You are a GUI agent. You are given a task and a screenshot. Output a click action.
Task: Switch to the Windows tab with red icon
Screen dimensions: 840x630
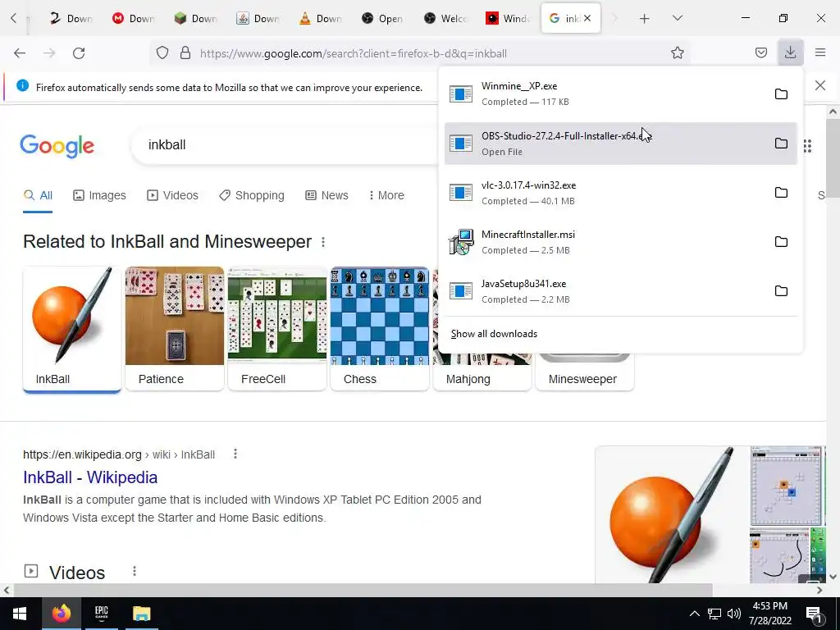[x=508, y=18]
